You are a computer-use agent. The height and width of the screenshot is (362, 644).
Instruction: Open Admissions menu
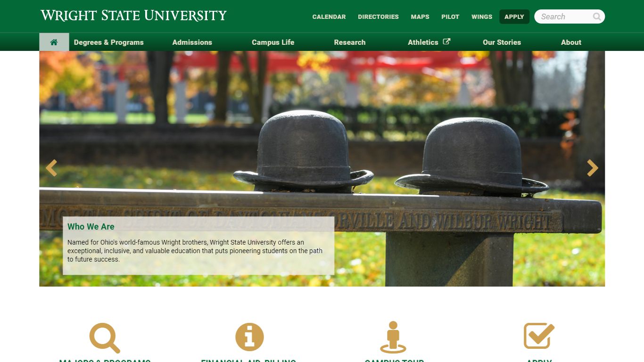pyautogui.click(x=192, y=42)
